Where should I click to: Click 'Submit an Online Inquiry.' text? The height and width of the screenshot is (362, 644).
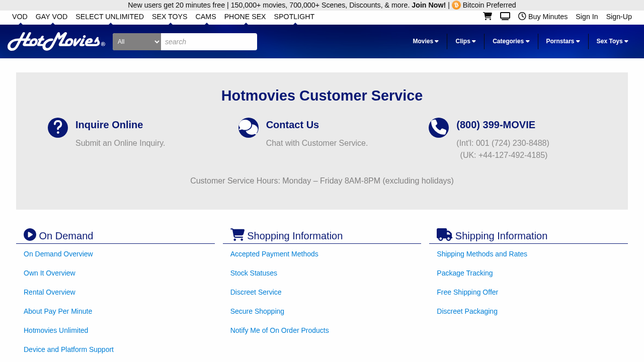click(120, 143)
